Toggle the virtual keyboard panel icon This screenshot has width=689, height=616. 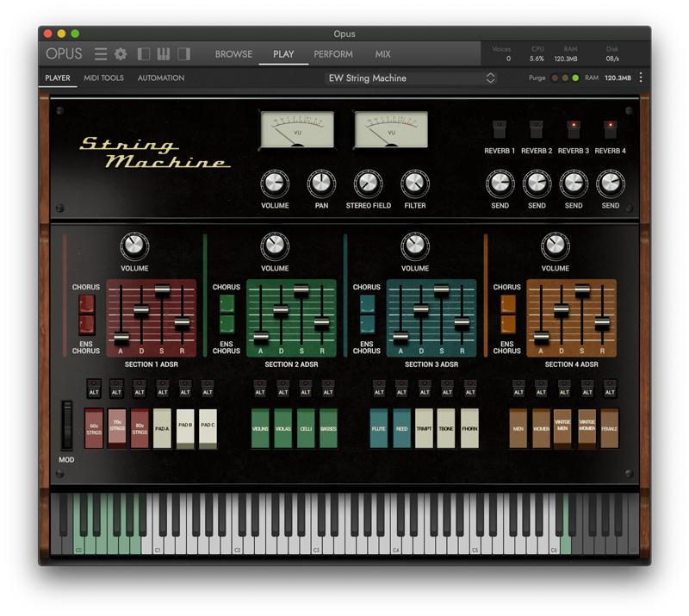(x=163, y=54)
